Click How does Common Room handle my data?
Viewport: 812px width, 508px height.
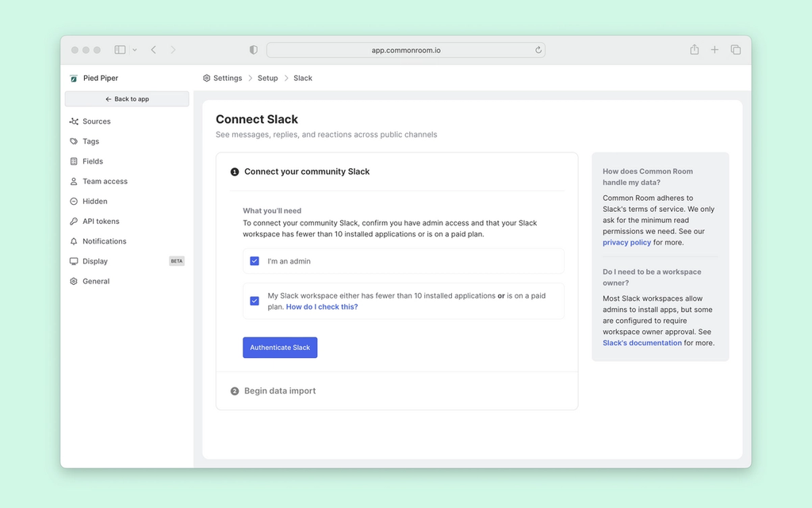647,177
